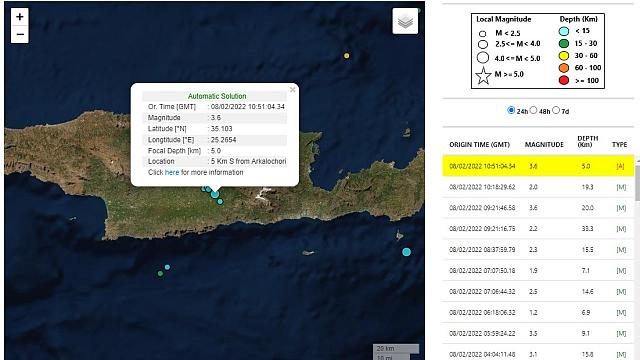Screen dimensions: 640x360
Task: Select the 48h time range radio
Action: pos(533,110)
